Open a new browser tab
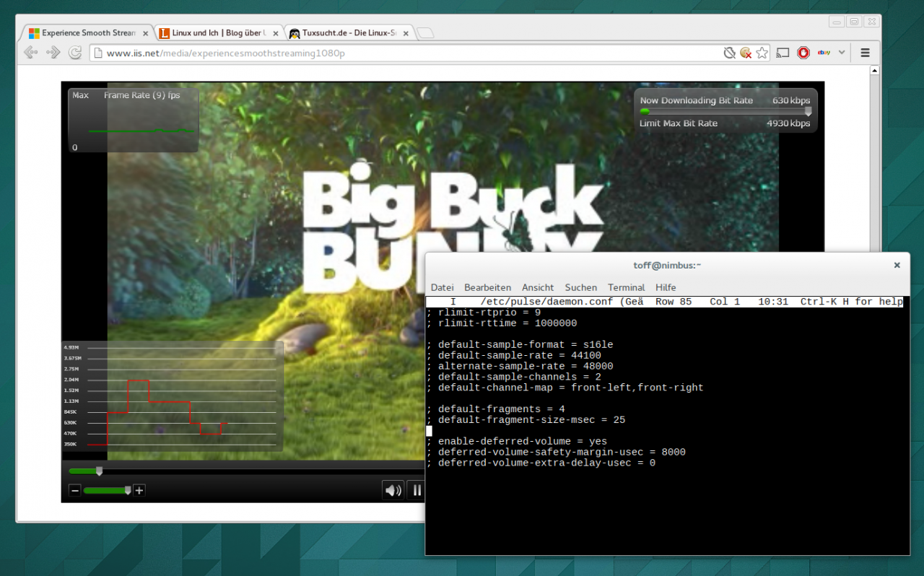This screenshot has width=924, height=576. pos(426,33)
